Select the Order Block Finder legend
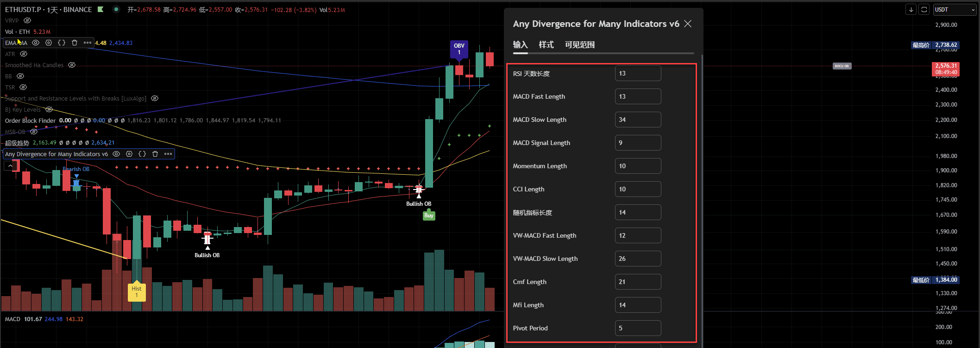This screenshot has height=348, width=980. (x=30, y=120)
